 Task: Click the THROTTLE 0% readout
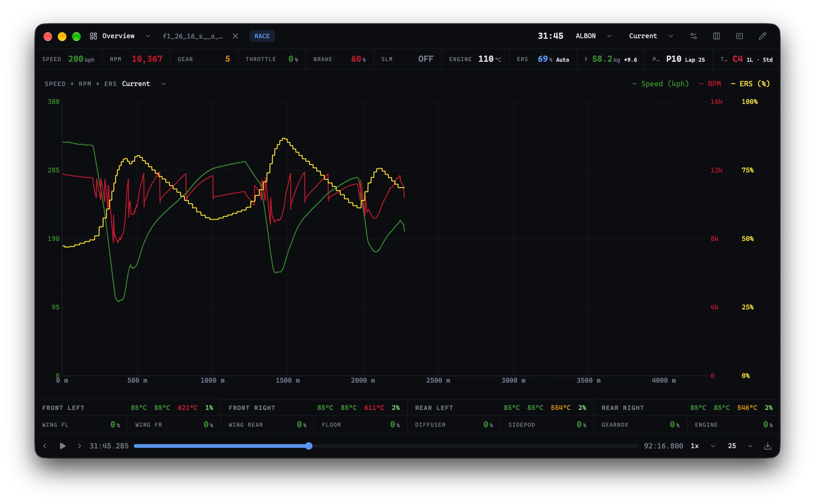pyautogui.click(x=272, y=59)
